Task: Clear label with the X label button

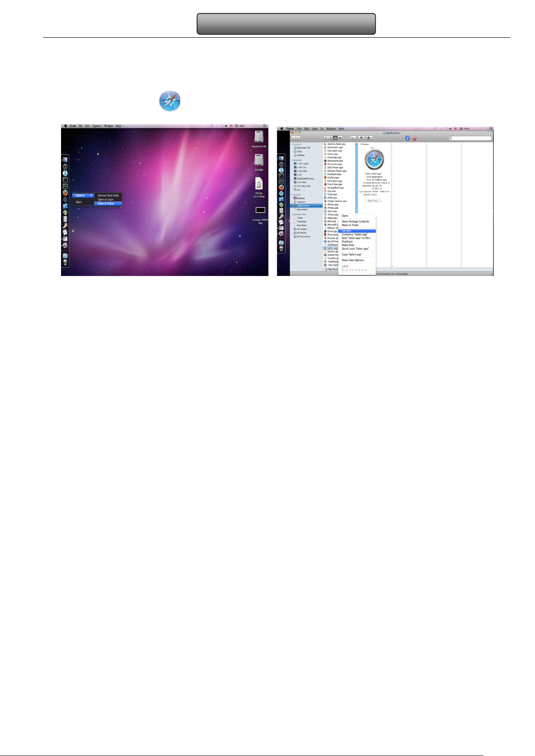Action: 343,270
